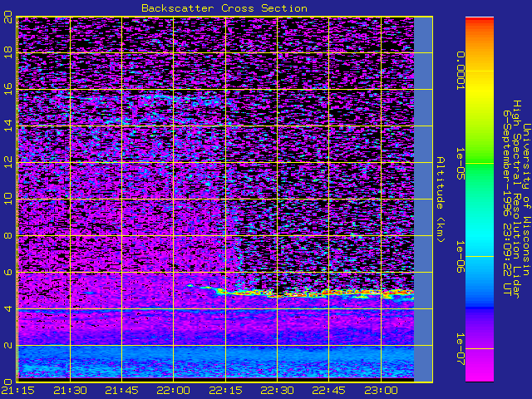Viewport: 532px width, 399px height.
Task: Click the 1e-06 colorbar value label
Action: pyautogui.click(x=461, y=257)
